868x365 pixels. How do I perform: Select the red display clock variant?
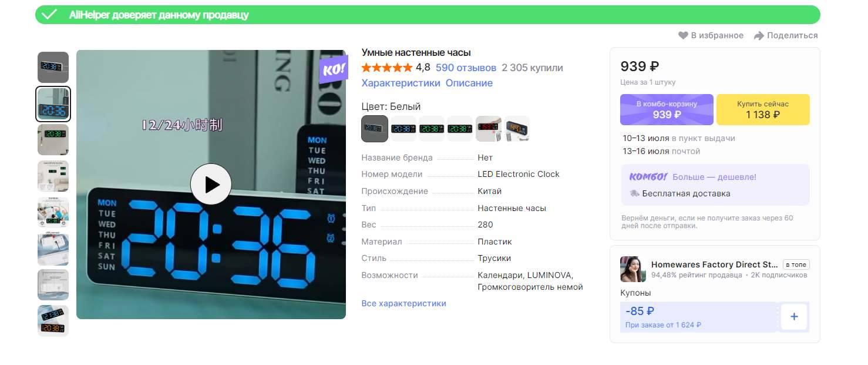coord(489,129)
